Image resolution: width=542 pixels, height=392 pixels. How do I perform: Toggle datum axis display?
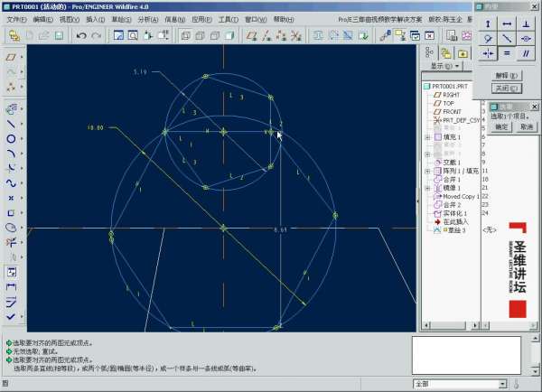(x=266, y=35)
